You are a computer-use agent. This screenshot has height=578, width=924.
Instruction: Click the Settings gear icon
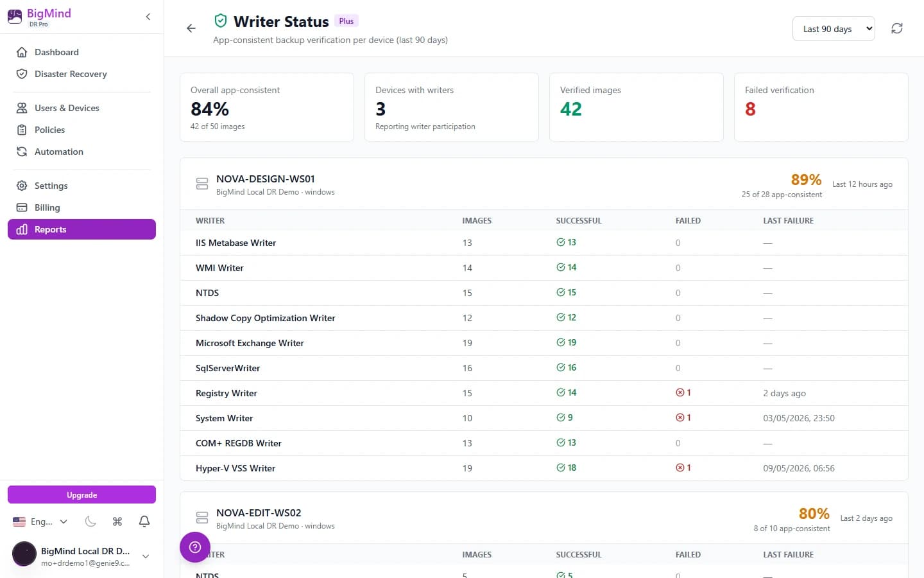point(22,186)
